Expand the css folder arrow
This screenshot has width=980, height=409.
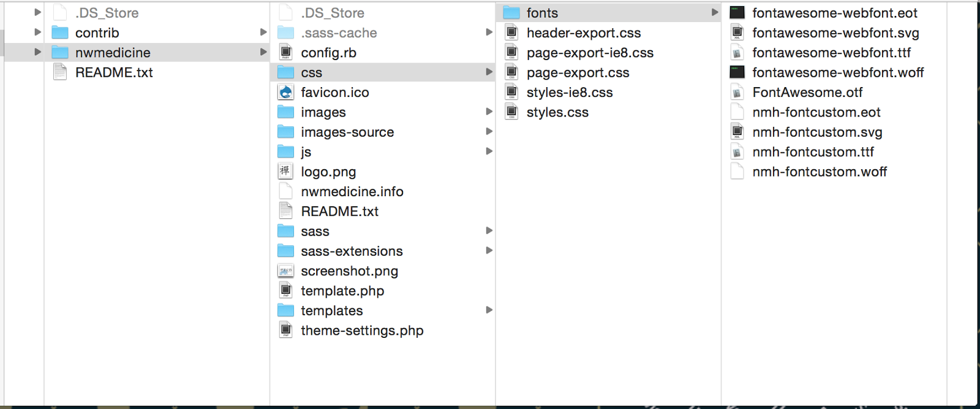pyautogui.click(x=489, y=72)
